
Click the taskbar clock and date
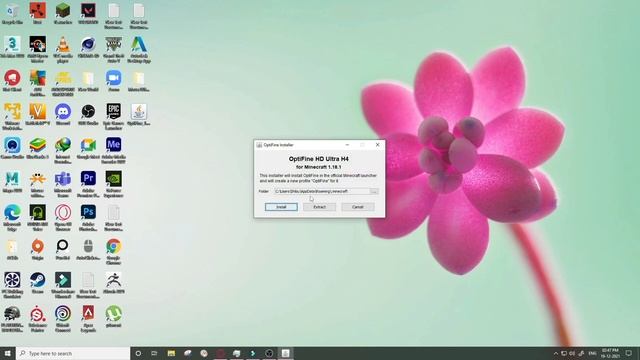coord(610,353)
